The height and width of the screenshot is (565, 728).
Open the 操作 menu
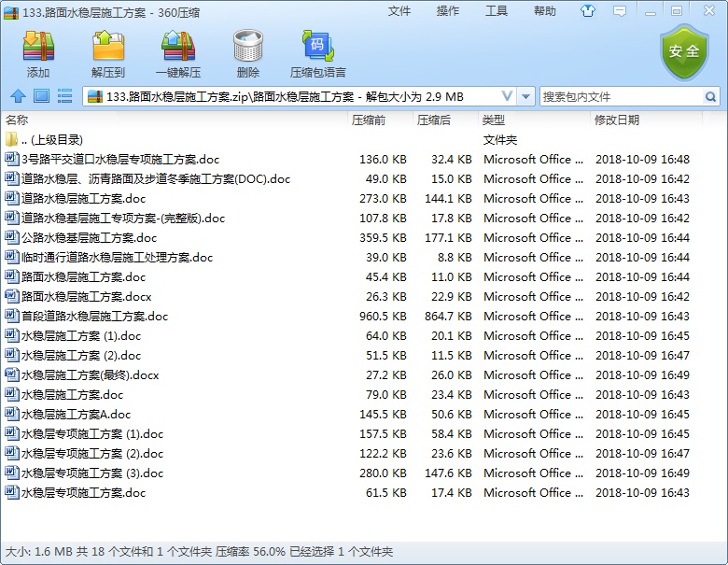[448, 10]
